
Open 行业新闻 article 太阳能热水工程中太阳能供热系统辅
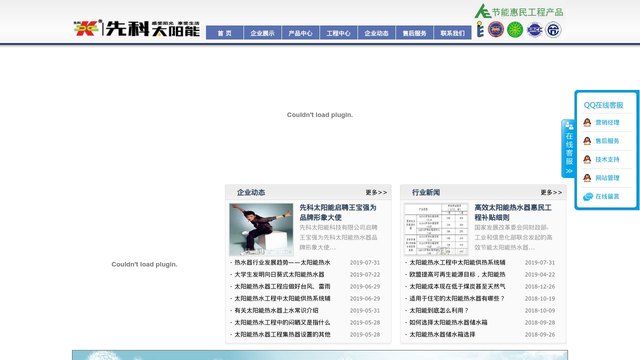point(457,262)
